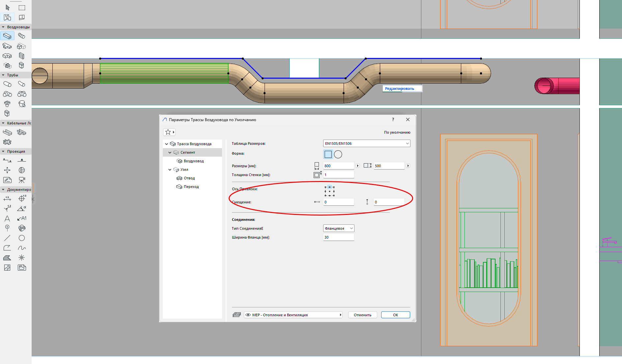Select the Text tool
Image resolution: width=622 pixels, height=364 pixels.
point(7,219)
